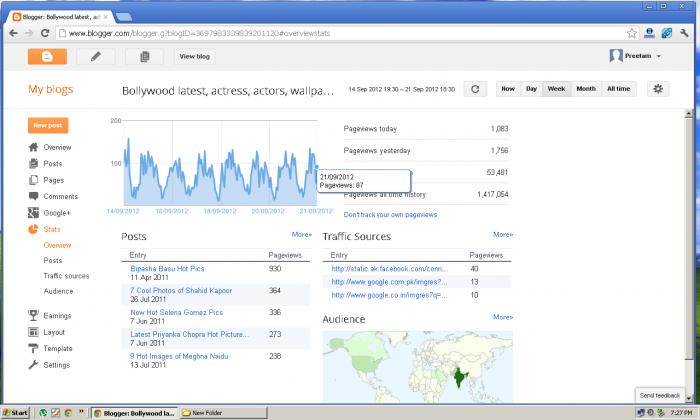
Task: Open the google.co.in imgres traffic source
Action: (389, 295)
